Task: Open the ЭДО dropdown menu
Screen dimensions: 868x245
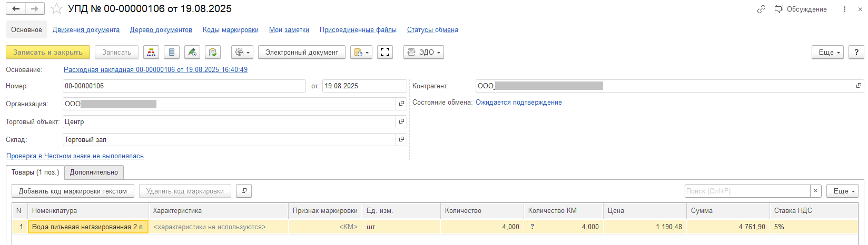Action: pyautogui.click(x=423, y=52)
